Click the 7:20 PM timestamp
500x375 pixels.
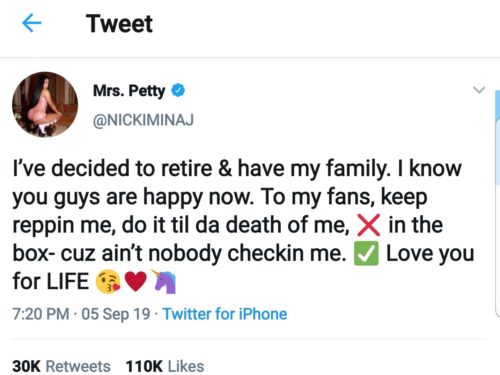[x=41, y=314]
